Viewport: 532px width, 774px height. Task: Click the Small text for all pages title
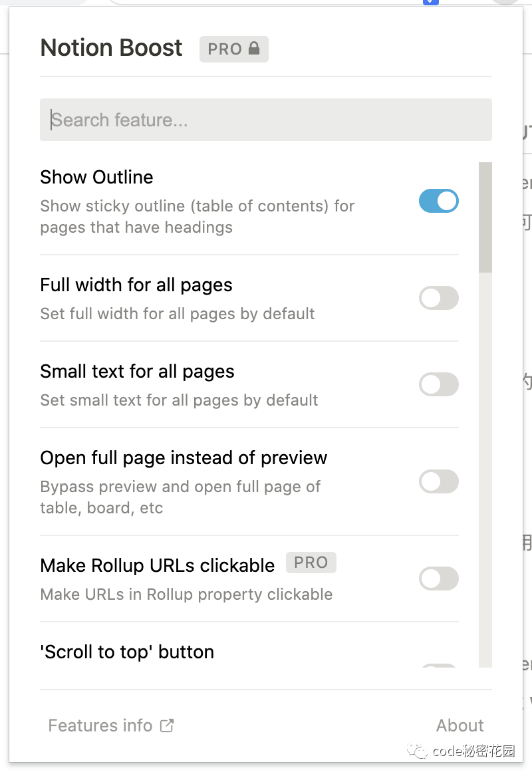[x=137, y=371]
